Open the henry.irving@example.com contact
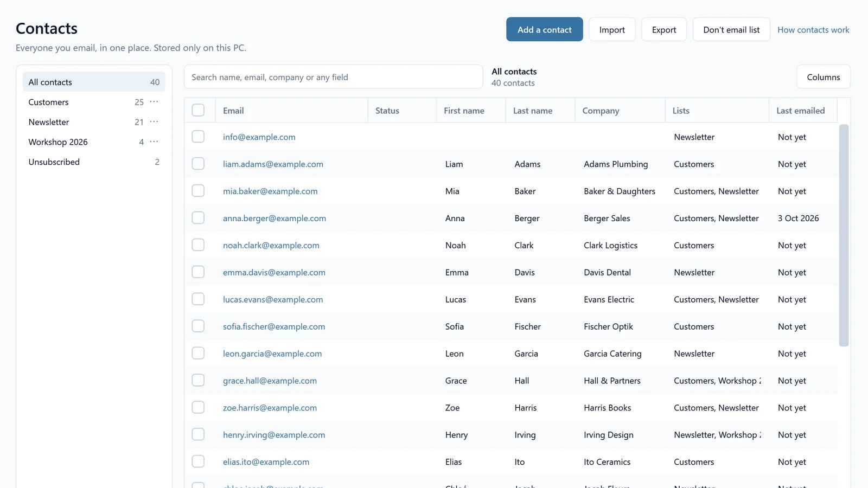868x488 pixels. (x=274, y=435)
